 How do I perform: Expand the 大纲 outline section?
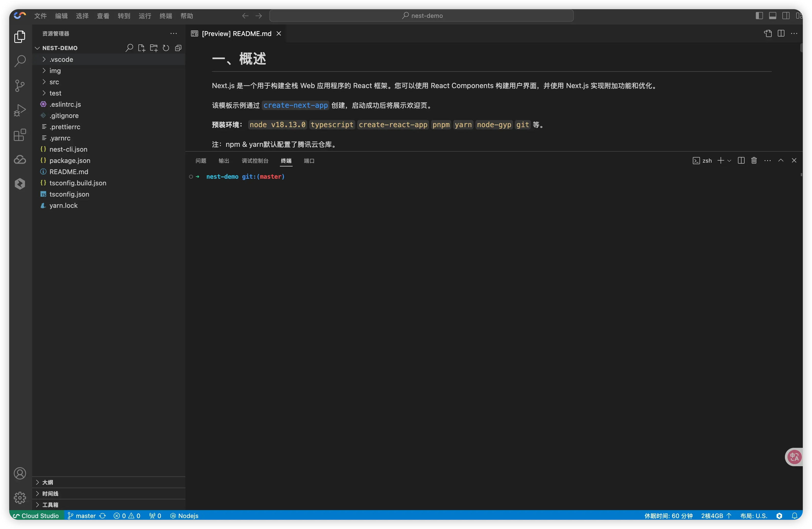(47, 482)
